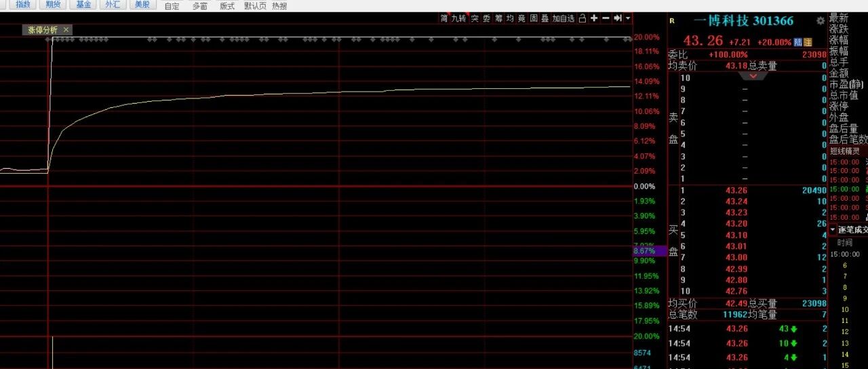Click the 均卖价 value 43.18

pos(736,66)
